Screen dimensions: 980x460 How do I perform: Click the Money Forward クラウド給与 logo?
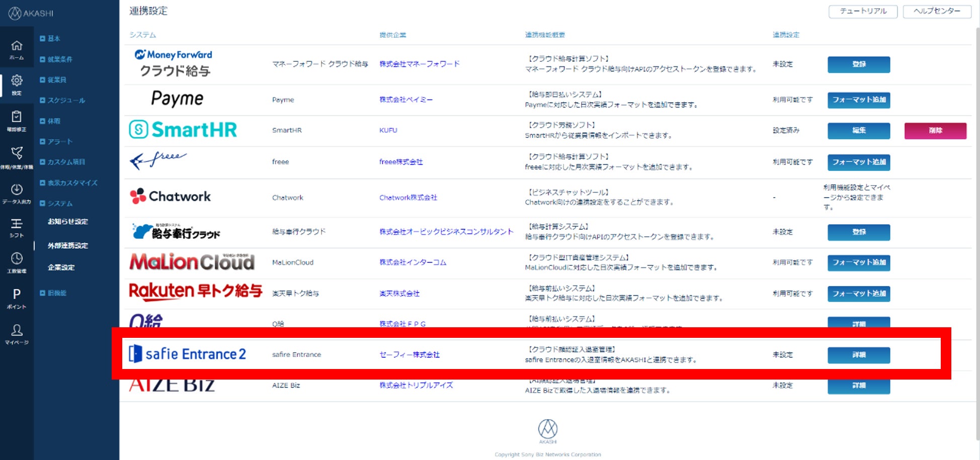(x=174, y=63)
